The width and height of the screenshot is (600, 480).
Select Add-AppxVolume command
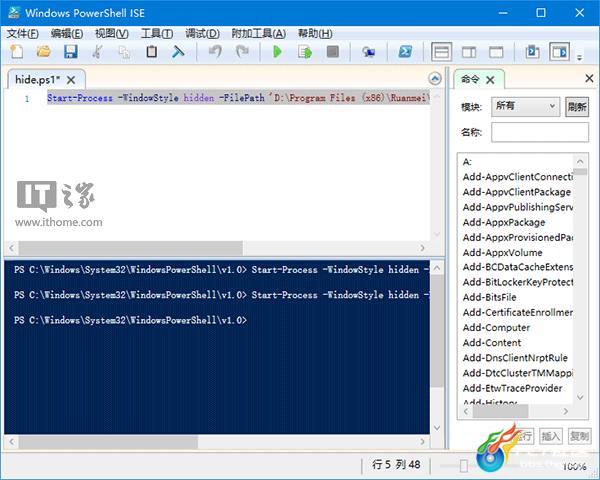click(x=502, y=253)
